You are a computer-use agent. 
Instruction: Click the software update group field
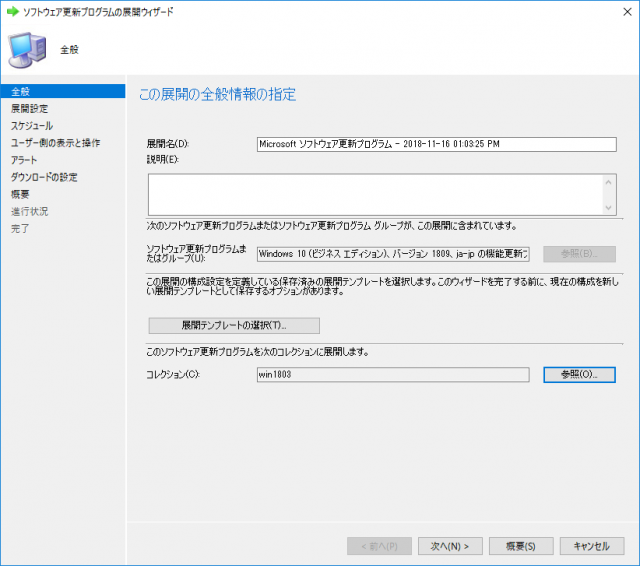pos(392,254)
